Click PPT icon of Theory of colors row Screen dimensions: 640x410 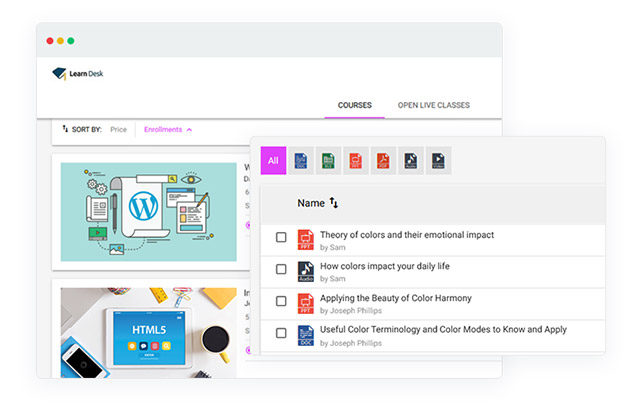click(x=306, y=240)
